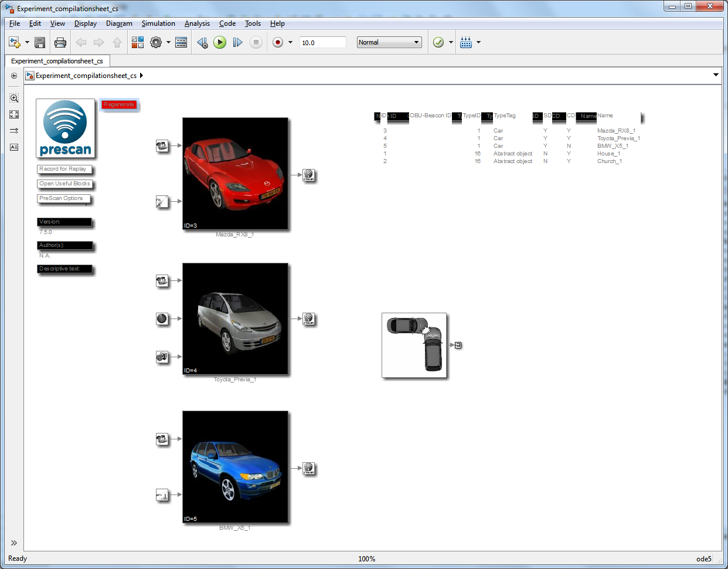Go back with the left arrow icon
728x569 pixels.
(x=81, y=42)
